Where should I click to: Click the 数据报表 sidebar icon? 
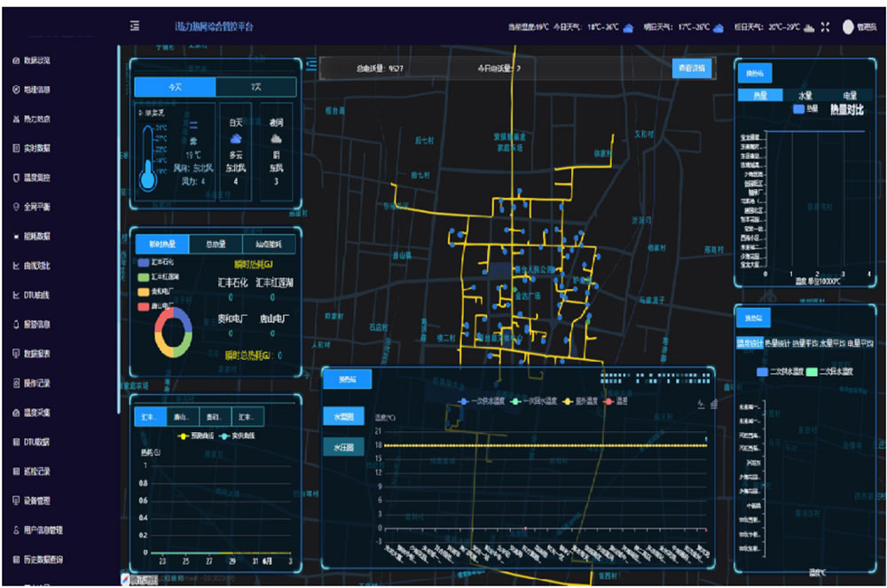16,354
